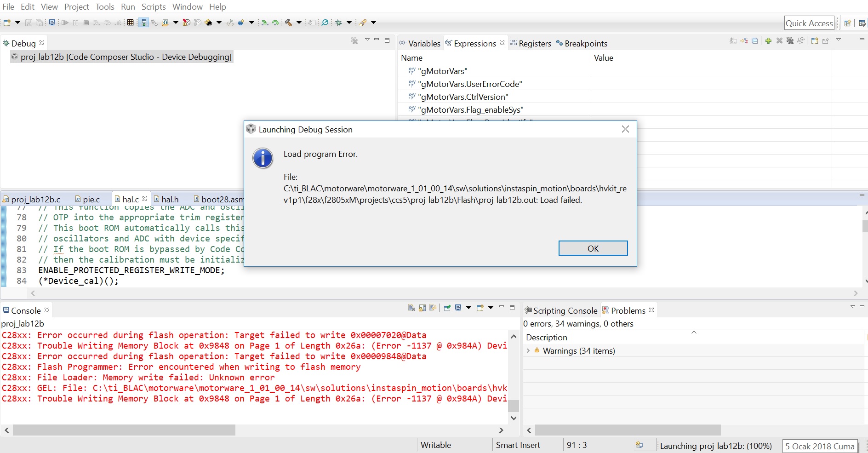
Task: Expand the Warnings (34 items) node
Action: coord(528,350)
